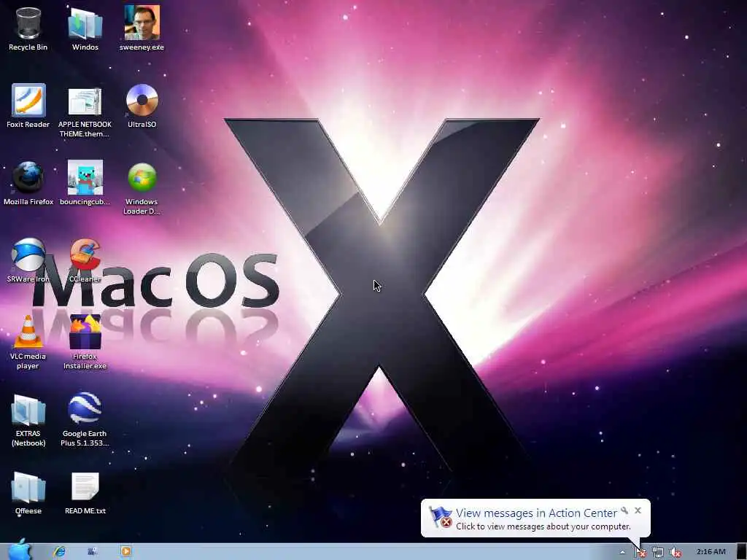This screenshot has width=747, height=560.
Task: Open the network tray icon
Action: pos(658,552)
